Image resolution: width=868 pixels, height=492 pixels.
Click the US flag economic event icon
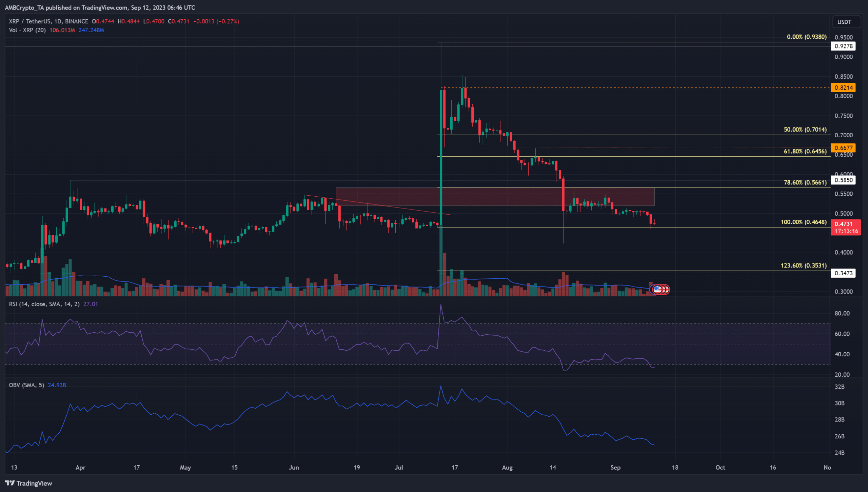657,289
